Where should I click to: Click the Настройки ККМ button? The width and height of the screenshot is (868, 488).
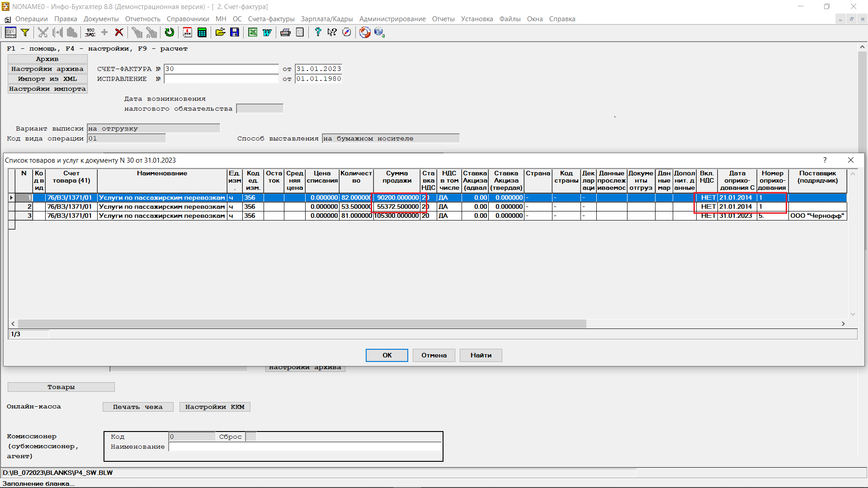click(215, 407)
